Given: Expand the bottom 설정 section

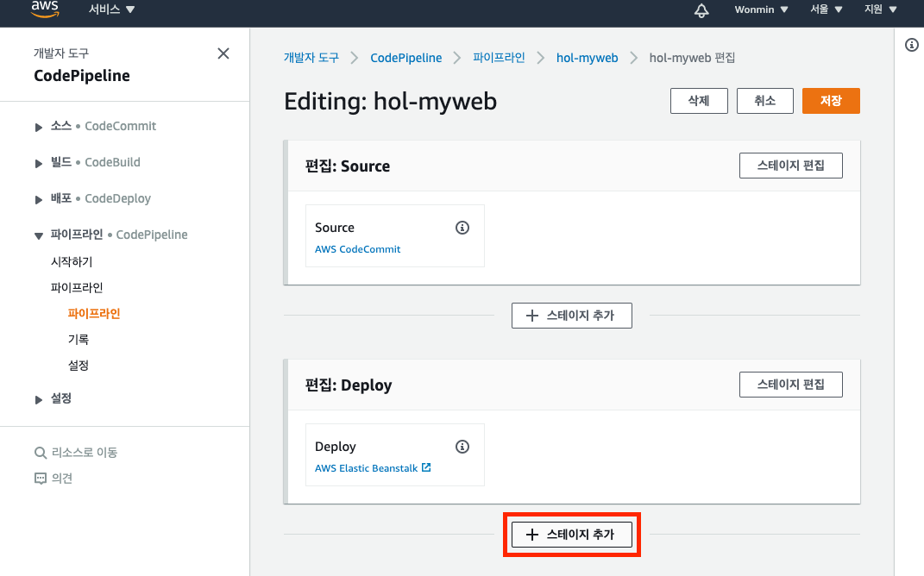Looking at the screenshot, I should click(x=38, y=399).
